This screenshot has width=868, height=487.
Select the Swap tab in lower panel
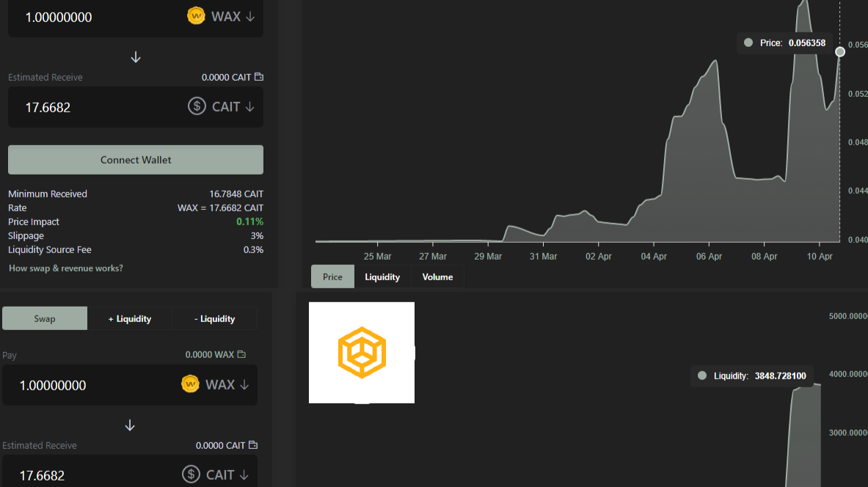(45, 319)
